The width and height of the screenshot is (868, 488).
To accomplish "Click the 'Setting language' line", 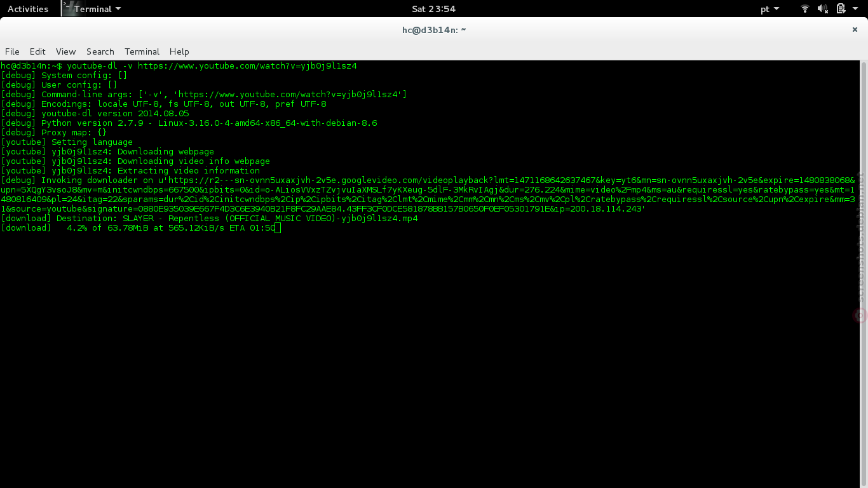I will (67, 142).
